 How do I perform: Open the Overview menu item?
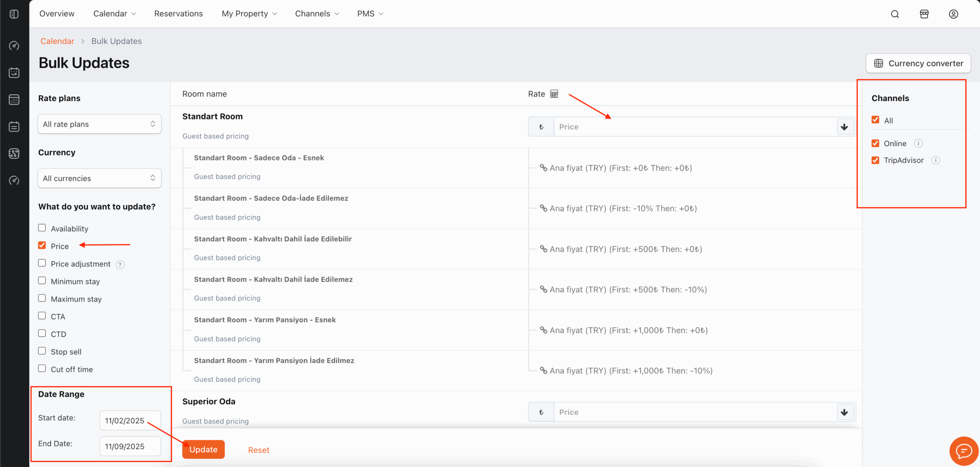point(57,14)
